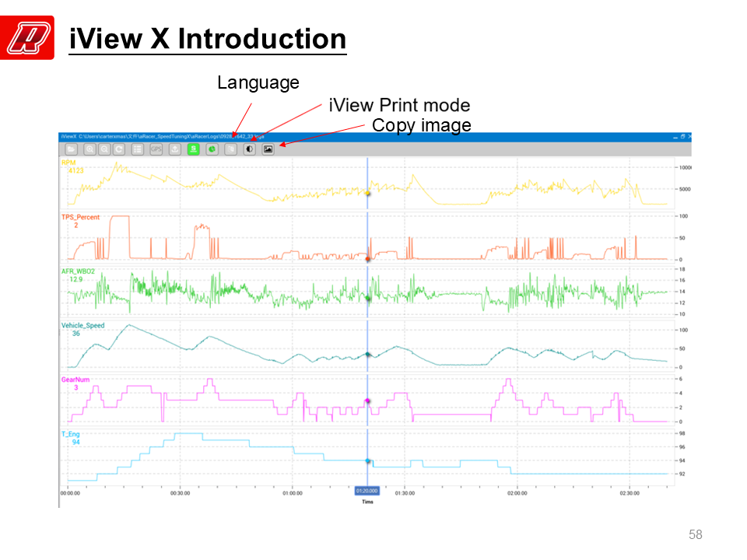Click the green pie chart icon

pos(212,149)
